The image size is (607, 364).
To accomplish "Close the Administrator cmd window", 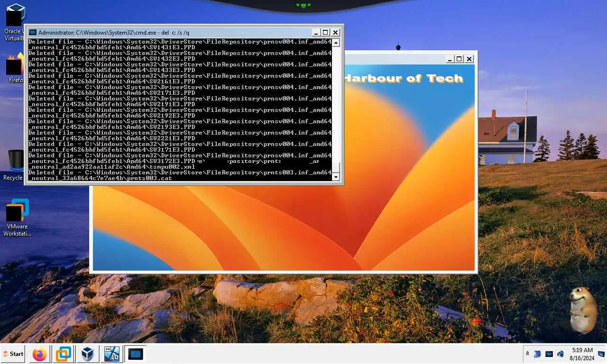I will [x=335, y=32].
